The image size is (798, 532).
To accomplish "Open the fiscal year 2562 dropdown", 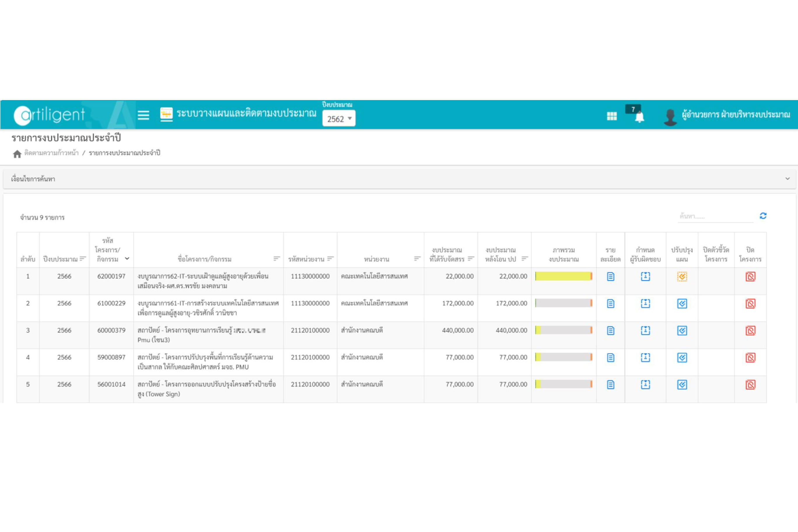I will (x=339, y=119).
